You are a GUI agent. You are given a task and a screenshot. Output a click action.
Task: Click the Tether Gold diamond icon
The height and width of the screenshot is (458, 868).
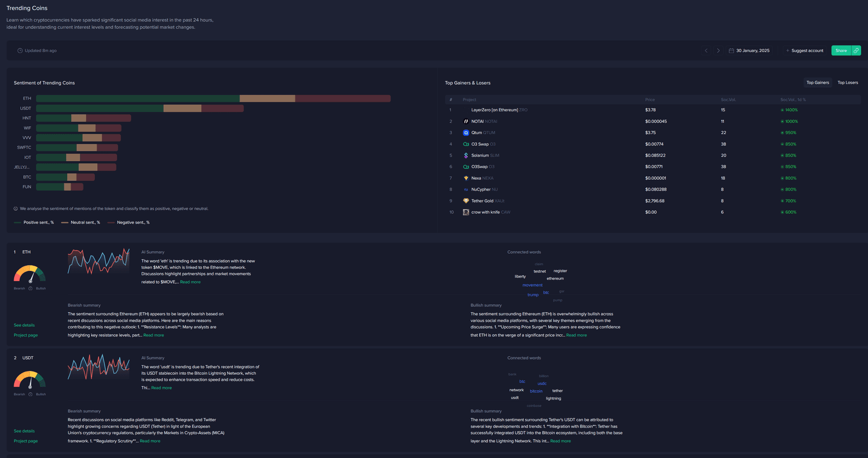pyautogui.click(x=466, y=201)
